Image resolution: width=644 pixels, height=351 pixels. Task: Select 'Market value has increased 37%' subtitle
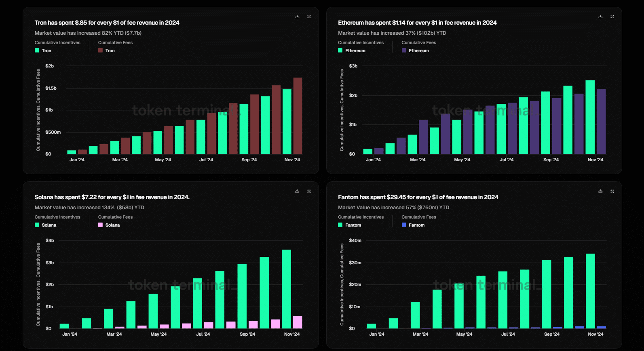(x=392, y=33)
